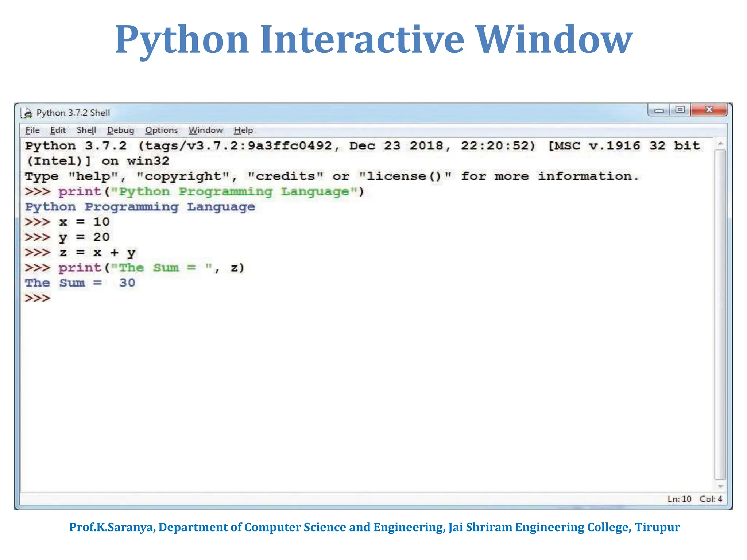Click the 'Ln: 10' status bar entry

(x=680, y=499)
